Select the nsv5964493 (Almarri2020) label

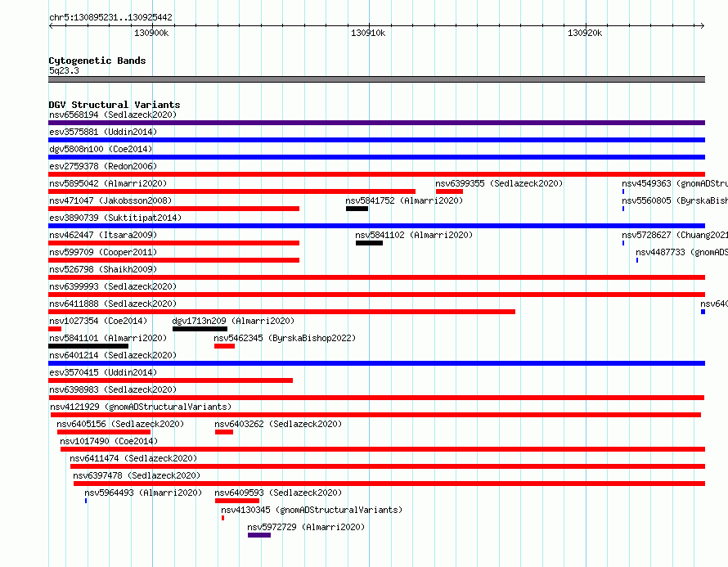[x=143, y=493]
